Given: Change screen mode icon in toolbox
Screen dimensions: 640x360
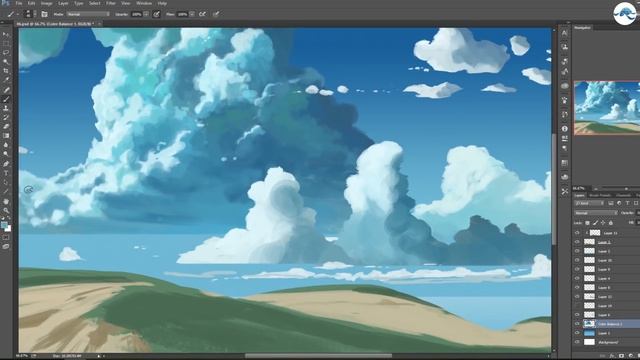Looking at the screenshot, I should tap(6, 247).
